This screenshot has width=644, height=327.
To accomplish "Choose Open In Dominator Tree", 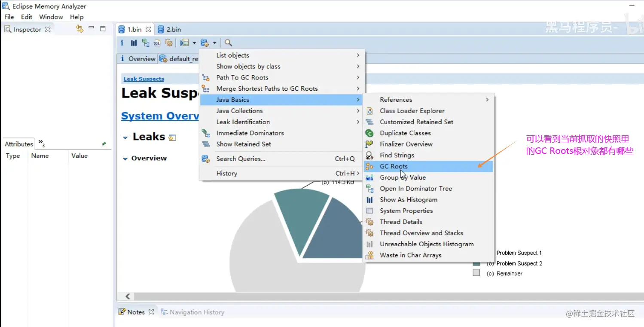I will [x=429, y=189].
